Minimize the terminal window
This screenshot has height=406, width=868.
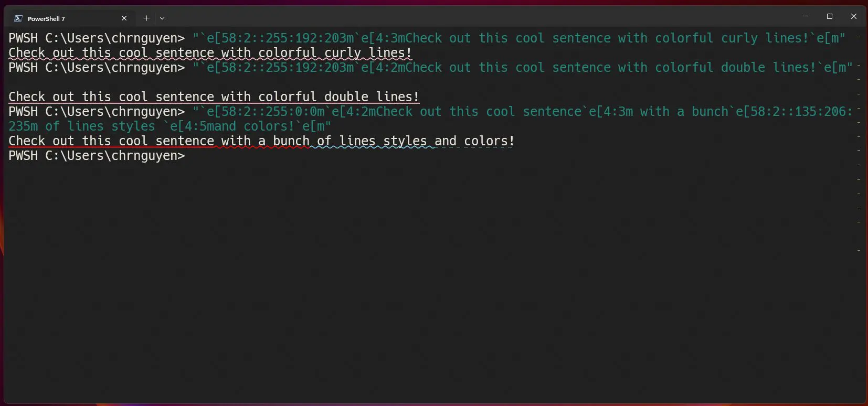tap(805, 17)
